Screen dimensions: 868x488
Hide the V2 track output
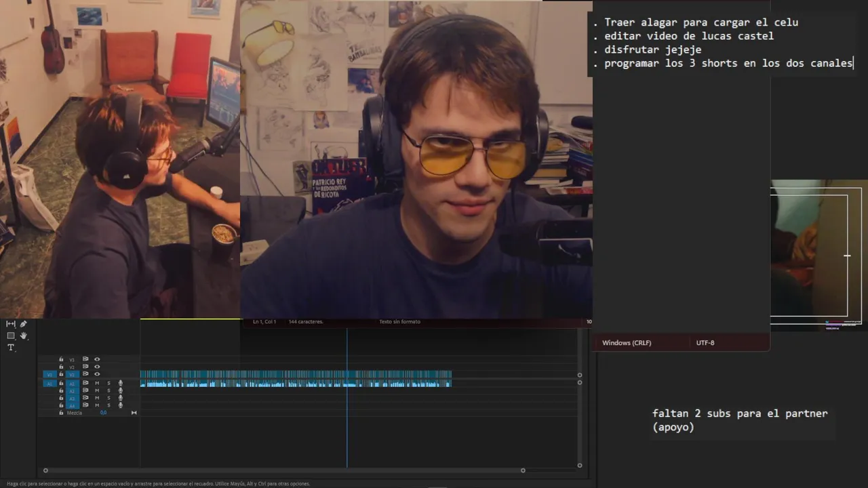97,367
